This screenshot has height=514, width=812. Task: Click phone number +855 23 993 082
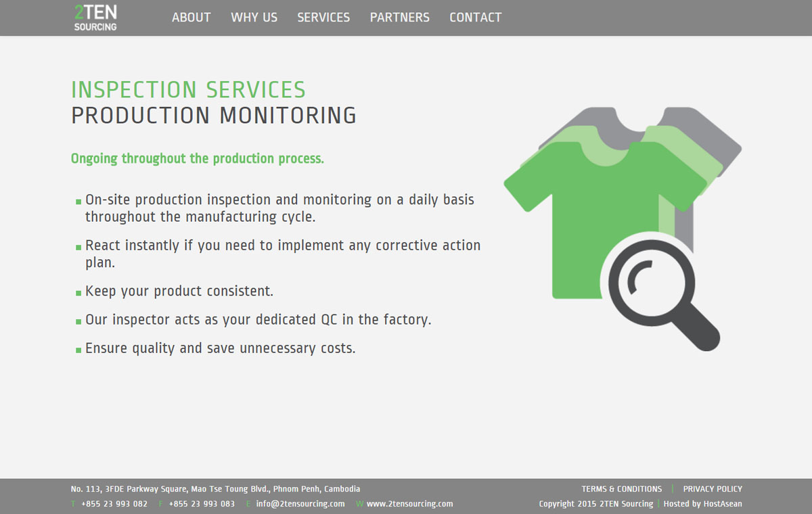114,504
